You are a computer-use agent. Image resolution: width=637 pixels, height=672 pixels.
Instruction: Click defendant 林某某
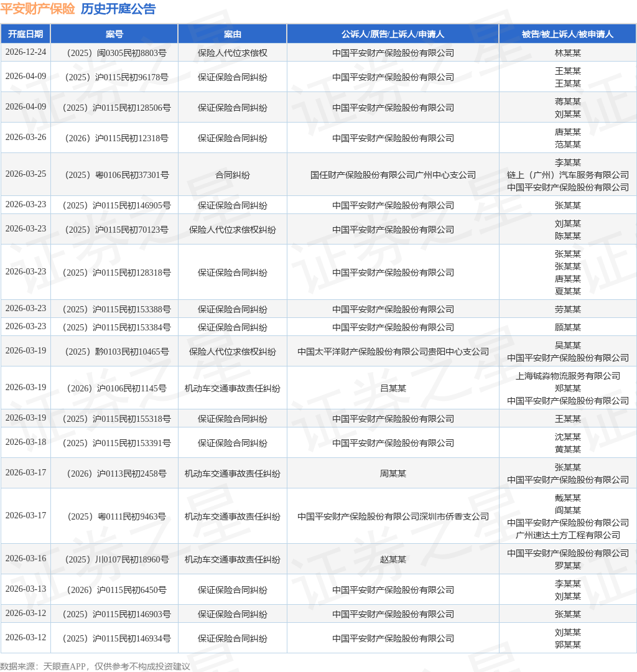(x=567, y=53)
